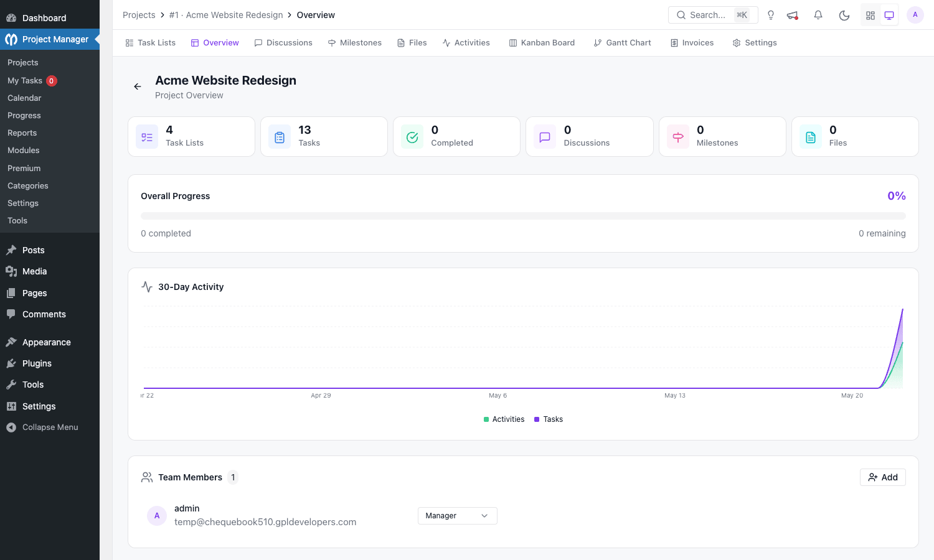Viewport: 934px width, 560px height.
Task: Click the Team Members count badge
Action: point(233,477)
